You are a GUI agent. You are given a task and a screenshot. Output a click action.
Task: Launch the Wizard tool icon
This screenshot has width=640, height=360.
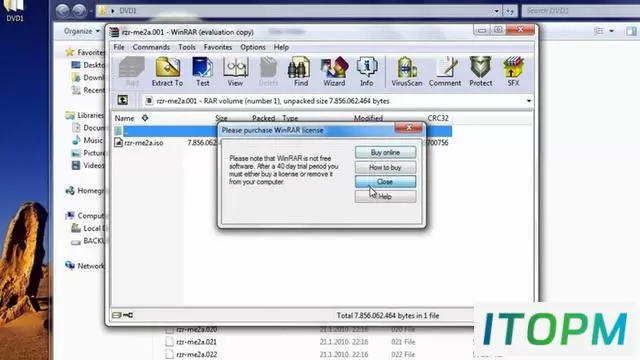(x=334, y=72)
